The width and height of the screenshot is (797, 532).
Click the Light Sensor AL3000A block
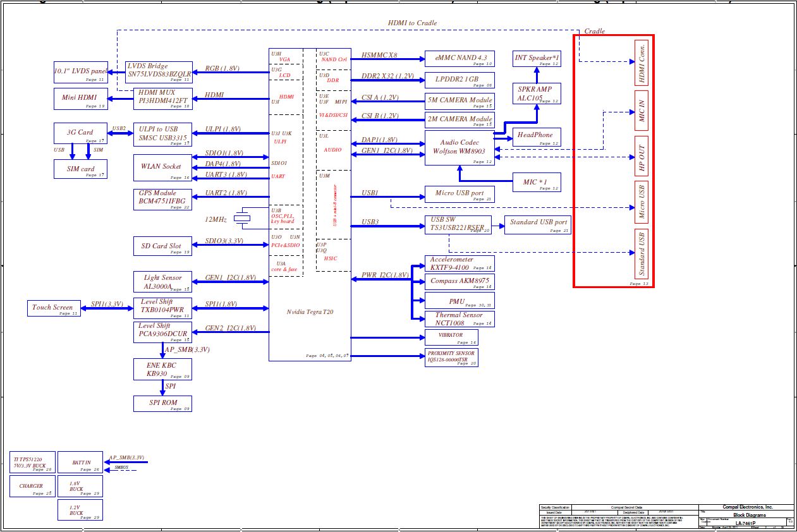pyautogui.click(x=162, y=282)
